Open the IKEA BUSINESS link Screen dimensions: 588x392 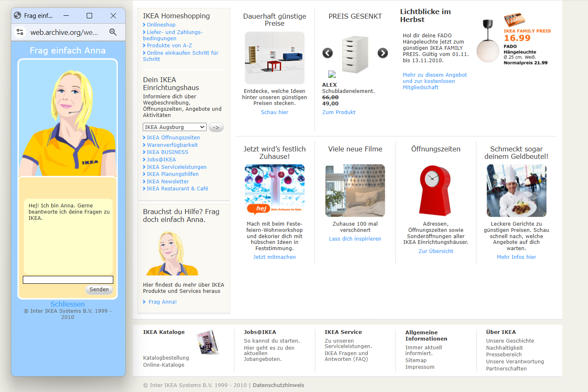click(x=168, y=152)
